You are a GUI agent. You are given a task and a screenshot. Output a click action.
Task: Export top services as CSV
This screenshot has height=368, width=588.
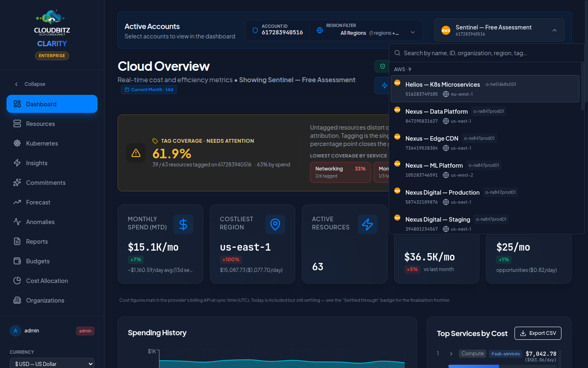tap(538, 333)
